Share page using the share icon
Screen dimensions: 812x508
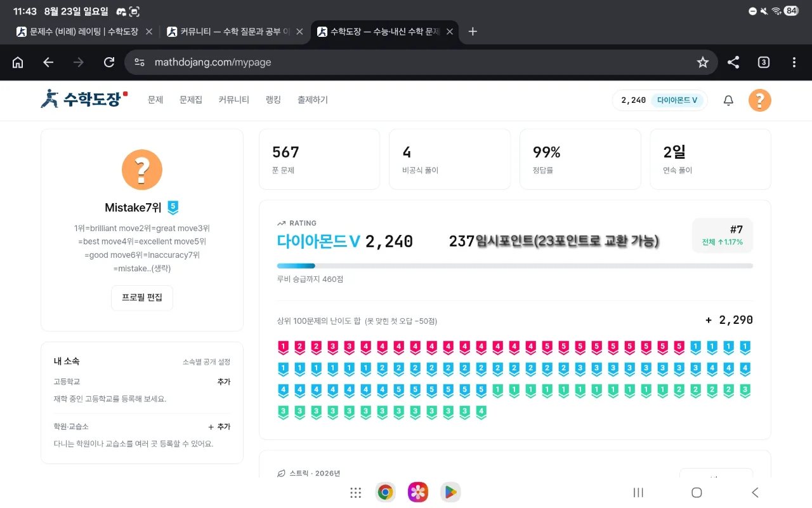[733, 62]
